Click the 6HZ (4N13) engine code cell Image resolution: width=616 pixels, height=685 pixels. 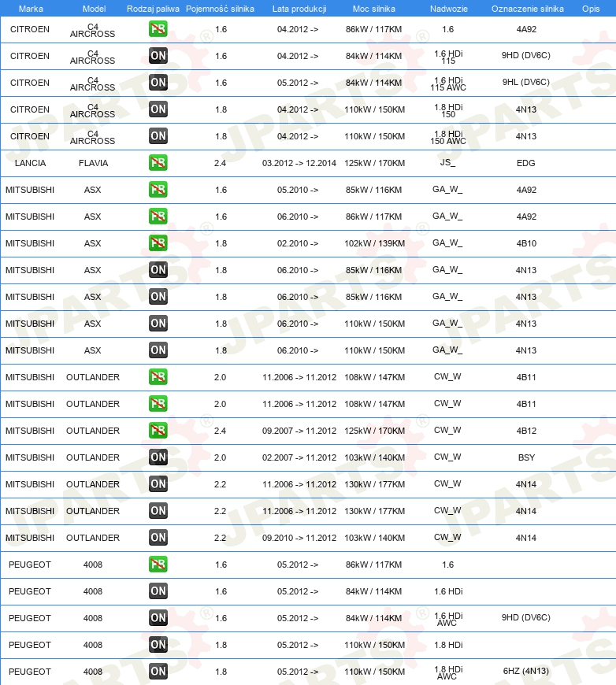click(x=526, y=671)
